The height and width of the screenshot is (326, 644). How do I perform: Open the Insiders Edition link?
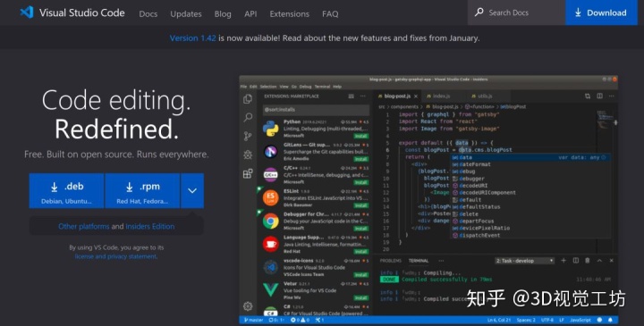coord(150,226)
